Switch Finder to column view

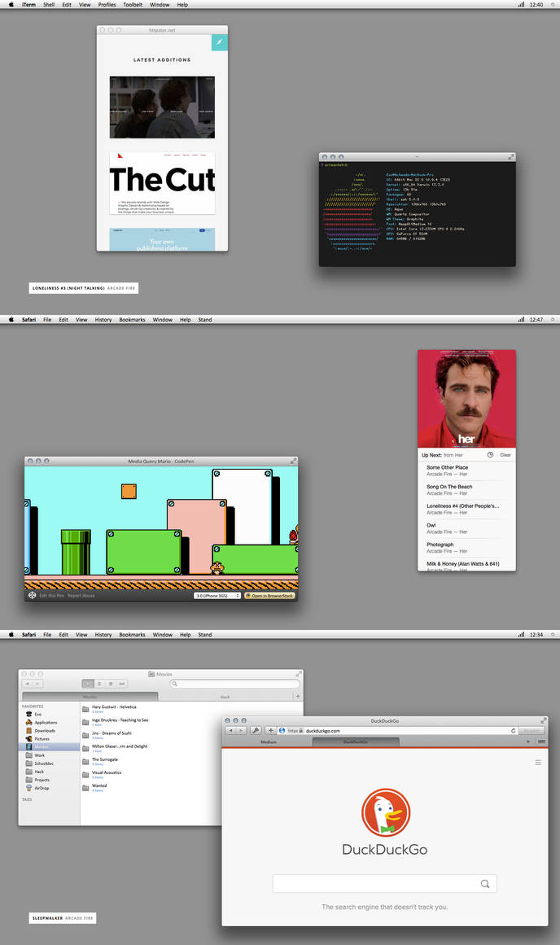[x=111, y=684]
